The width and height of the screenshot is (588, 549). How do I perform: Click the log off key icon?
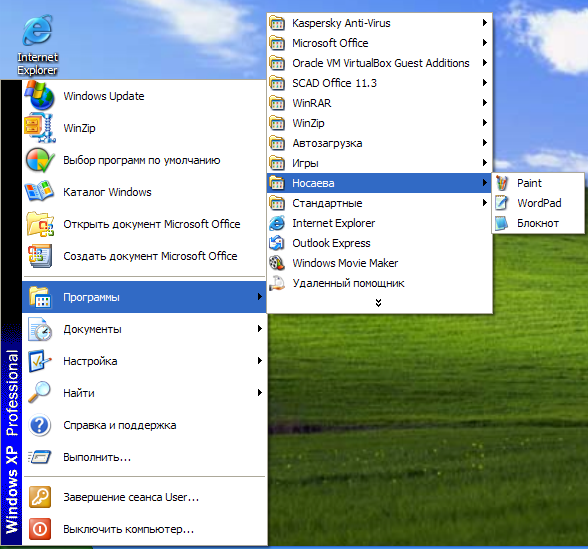(x=40, y=497)
